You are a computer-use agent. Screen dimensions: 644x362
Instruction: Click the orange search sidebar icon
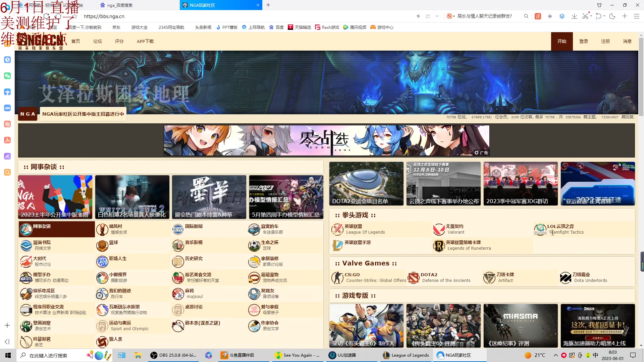point(7,172)
